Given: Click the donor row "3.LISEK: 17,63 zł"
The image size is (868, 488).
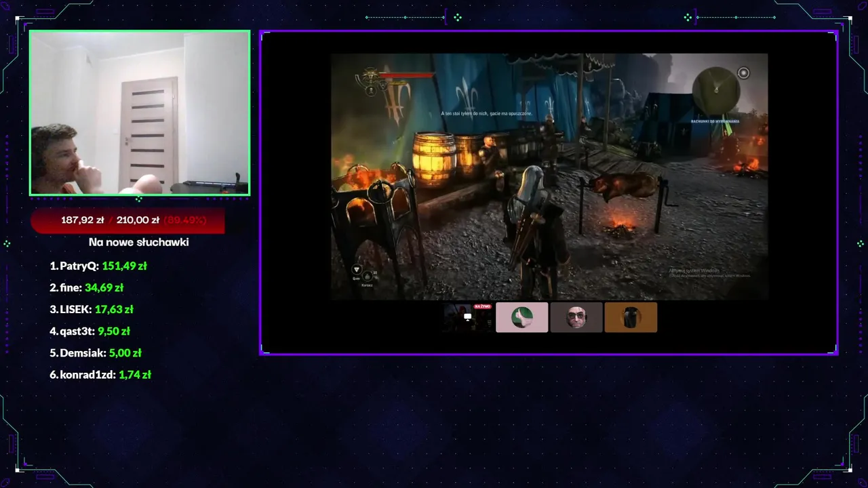Looking at the screenshot, I should coord(92,310).
